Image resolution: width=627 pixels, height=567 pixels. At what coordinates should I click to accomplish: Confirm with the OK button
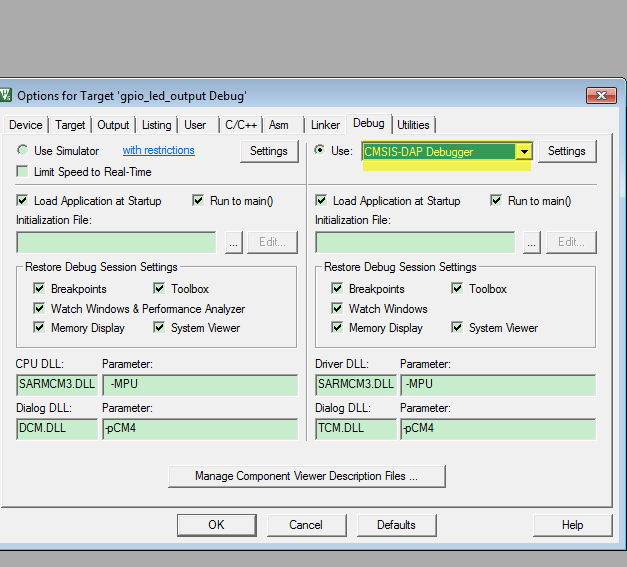click(x=217, y=525)
